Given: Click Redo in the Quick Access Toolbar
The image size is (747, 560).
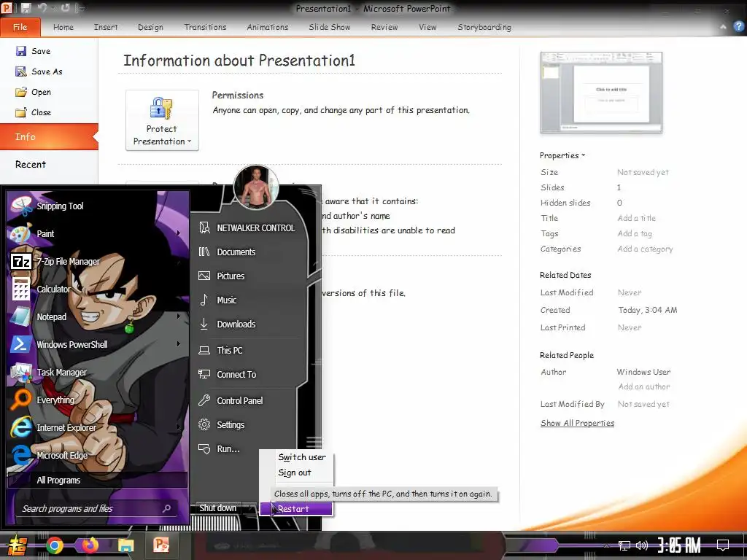Looking at the screenshot, I should tap(66, 8).
